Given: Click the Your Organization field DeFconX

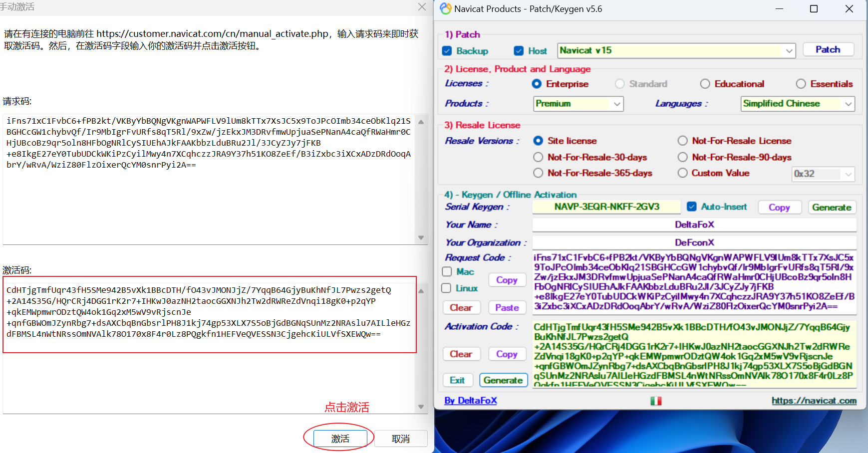Looking at the screenshot, I should point(694,242).
